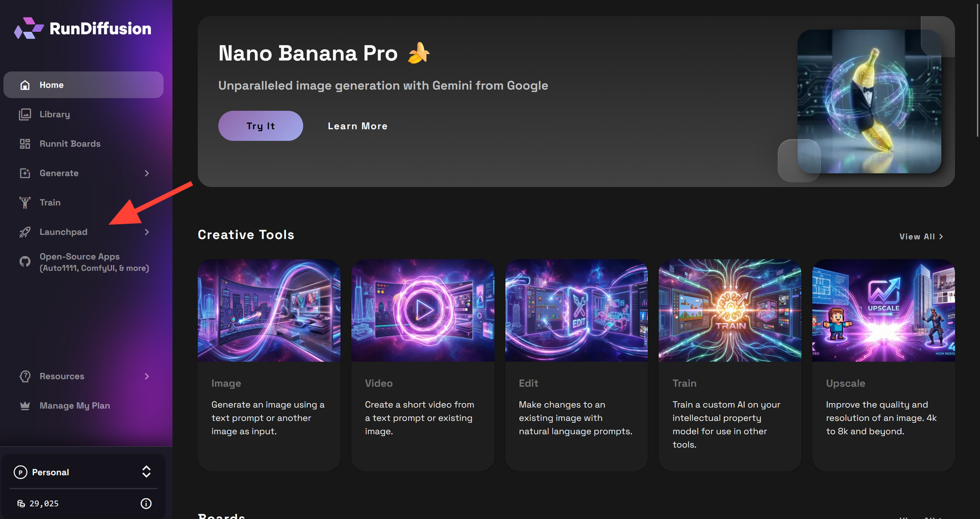Viewport: 980px width, 519px height.
Task: Select the Train icon in the sidebar
Action: coord(25,202)
